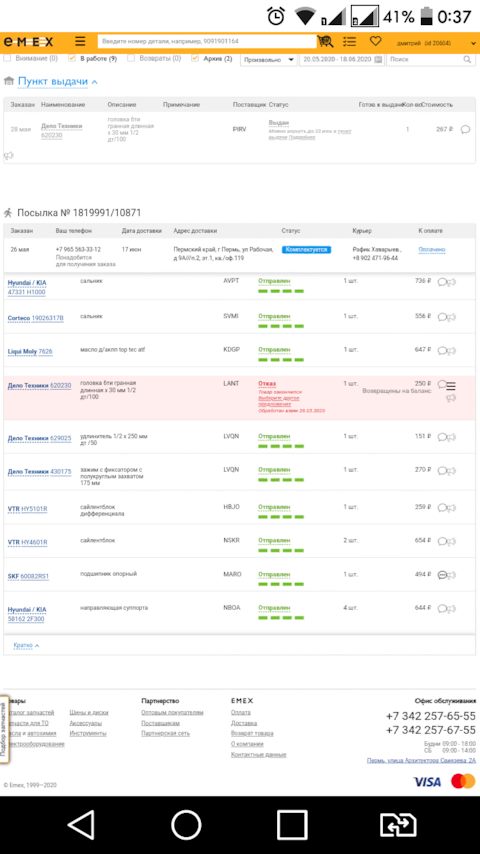Open comment bubble for VTR HY5101R row

(x=442, y=508)
